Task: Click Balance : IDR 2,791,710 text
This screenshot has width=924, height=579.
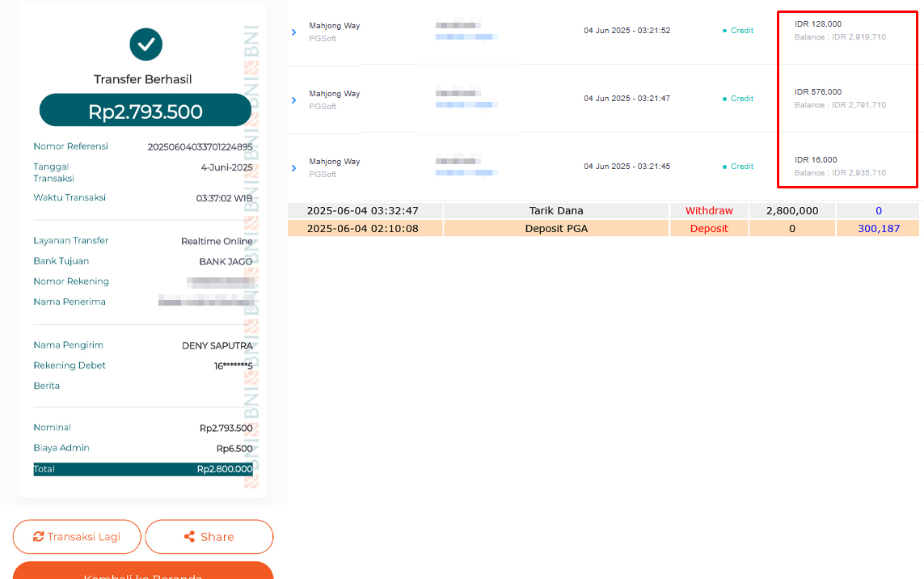Action: 840,105
